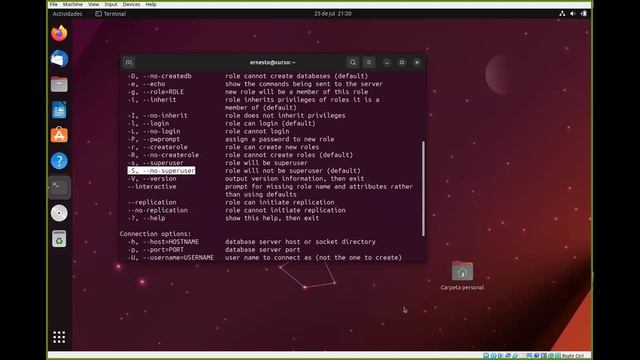Viewport: 640px width, 360px height.
Task: Click the text '-U, --username=USERNAME'
Action: [171, 258]
